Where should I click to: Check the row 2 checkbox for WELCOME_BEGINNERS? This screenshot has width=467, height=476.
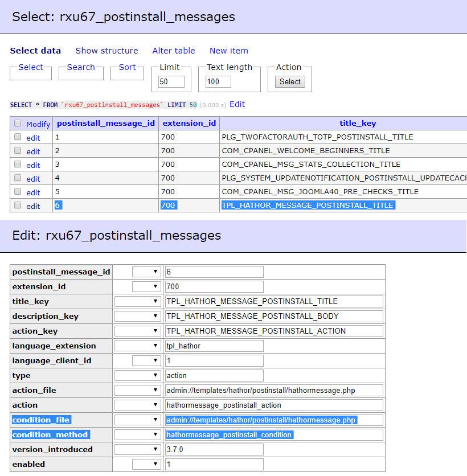pyautogui.click(x=18, y=150)
